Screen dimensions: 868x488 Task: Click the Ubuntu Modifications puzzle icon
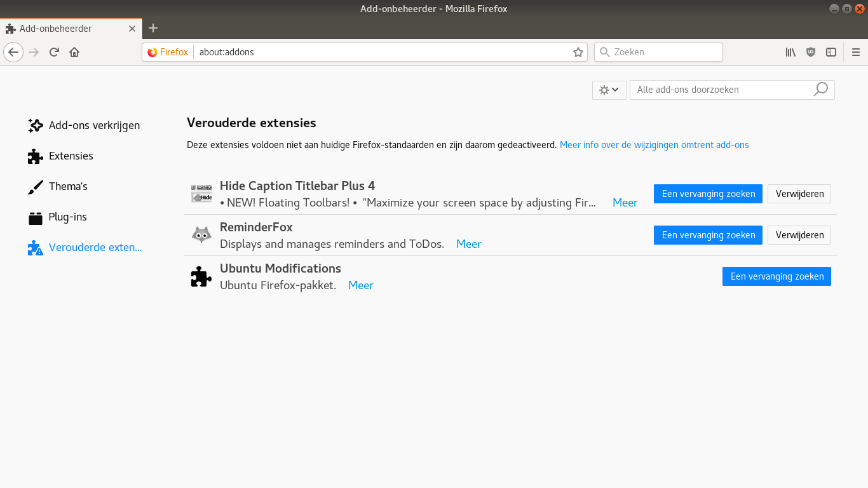pos(201,276)
